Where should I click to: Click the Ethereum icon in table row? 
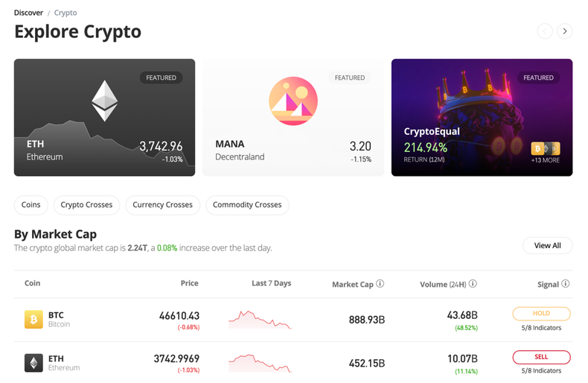coord(33,363)
